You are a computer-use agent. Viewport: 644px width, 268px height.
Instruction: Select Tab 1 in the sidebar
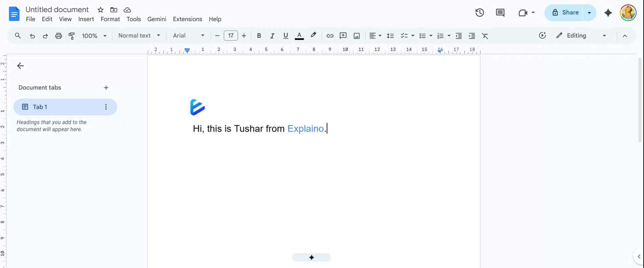[65, 107]
